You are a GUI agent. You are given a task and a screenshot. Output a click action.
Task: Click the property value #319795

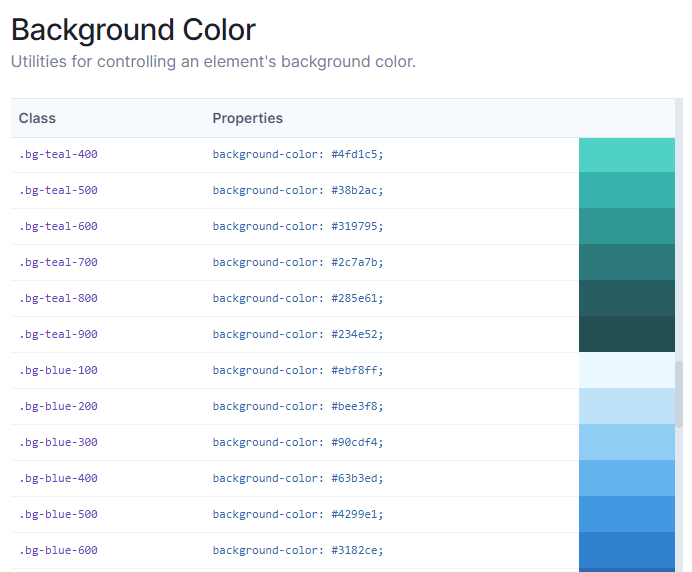(x=357, y=226)
